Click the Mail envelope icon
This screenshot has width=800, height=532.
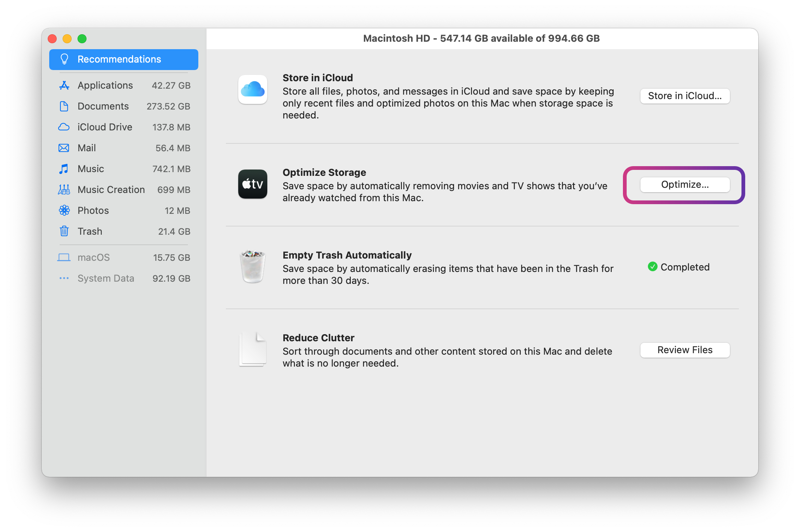[x=64, y=148]
